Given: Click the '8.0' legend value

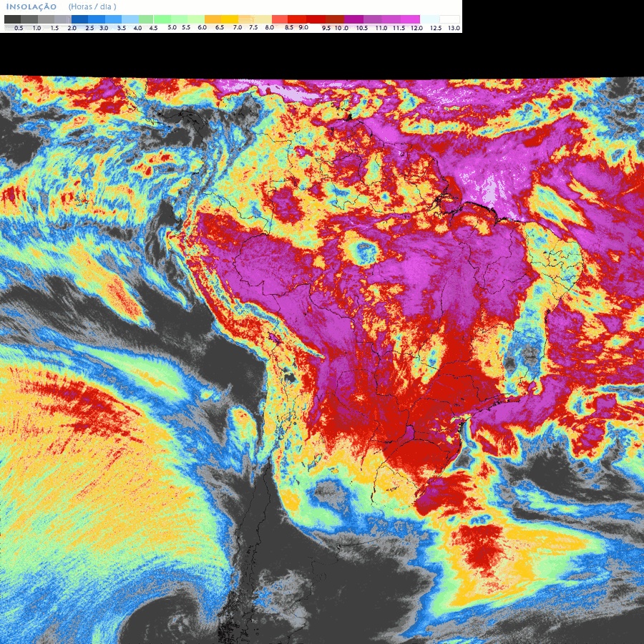Looking at the screenshot, I should point(270,27).
